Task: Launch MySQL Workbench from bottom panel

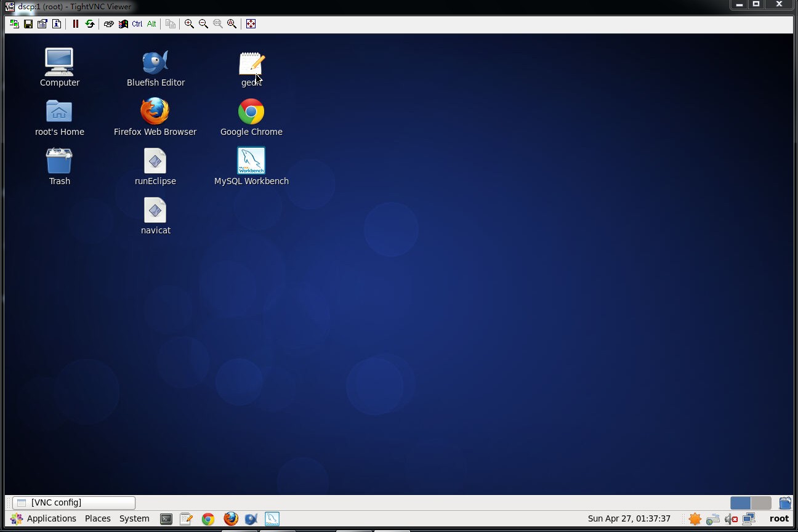Action: 272,519
